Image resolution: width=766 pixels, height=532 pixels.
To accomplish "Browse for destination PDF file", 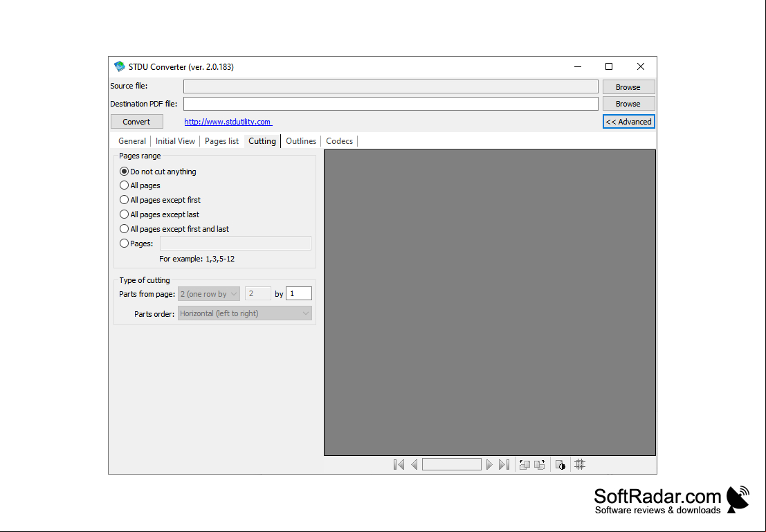I will point(628,104).
